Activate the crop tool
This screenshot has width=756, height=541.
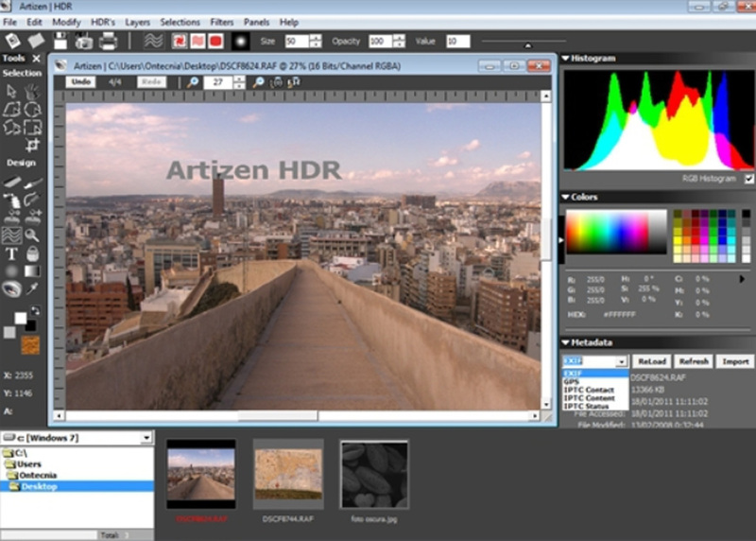point(32,145)
